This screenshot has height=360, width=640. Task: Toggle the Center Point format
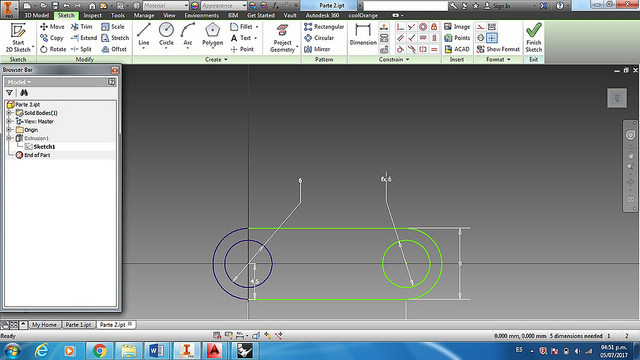(492, 38)
